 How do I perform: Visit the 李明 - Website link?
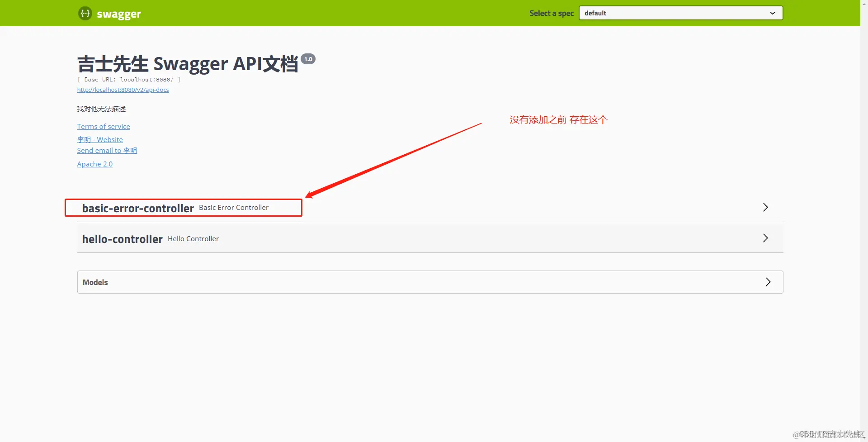click(100, 139)
